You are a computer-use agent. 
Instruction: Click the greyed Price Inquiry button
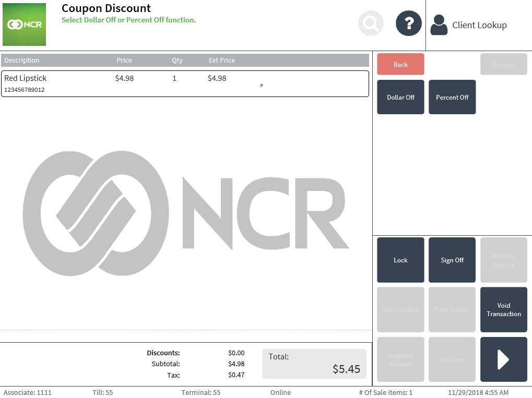tap(452, 309)
